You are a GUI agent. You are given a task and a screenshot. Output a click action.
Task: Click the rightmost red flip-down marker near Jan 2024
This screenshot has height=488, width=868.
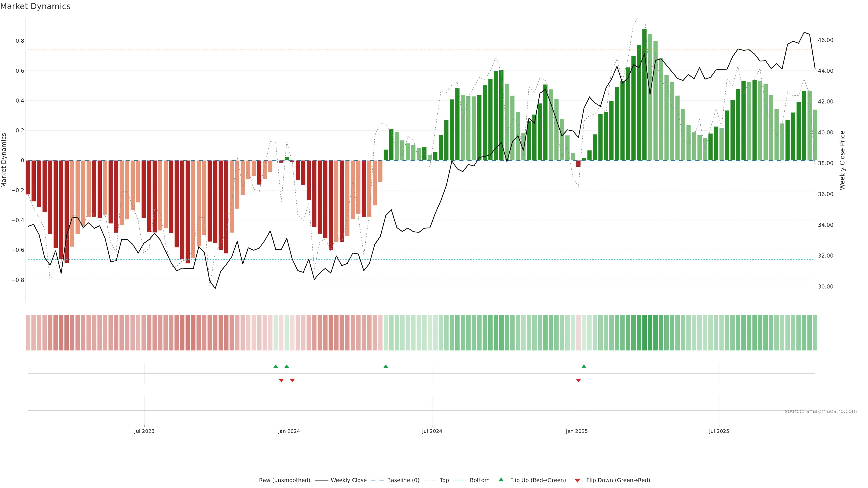(x=292, y=380)
